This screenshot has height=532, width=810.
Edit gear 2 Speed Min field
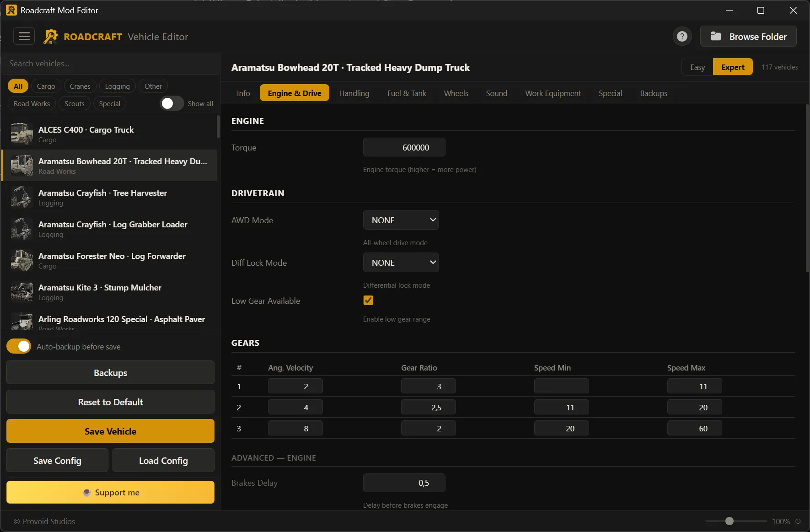tap(561, 407)
